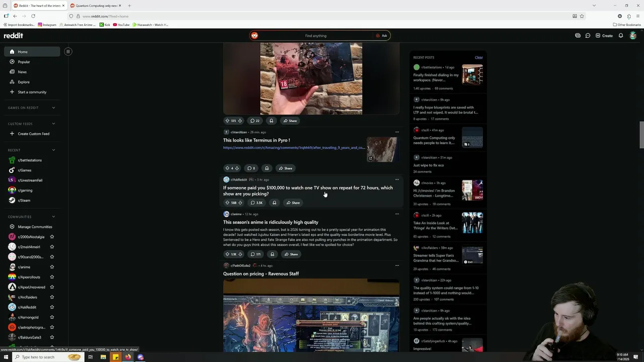Click the Reddit Find anything search field

[x=315, y=36]
